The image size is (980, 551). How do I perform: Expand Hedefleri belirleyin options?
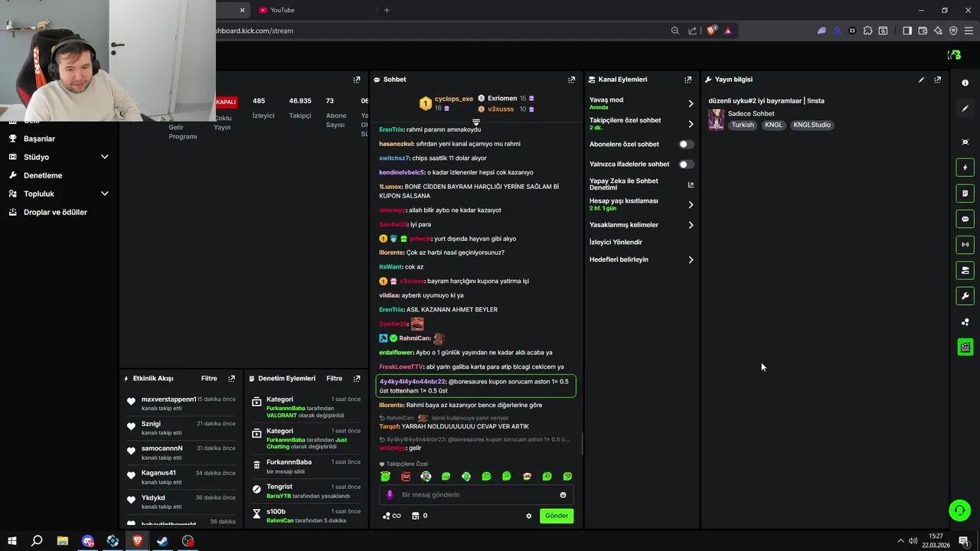tap(691, 259)
